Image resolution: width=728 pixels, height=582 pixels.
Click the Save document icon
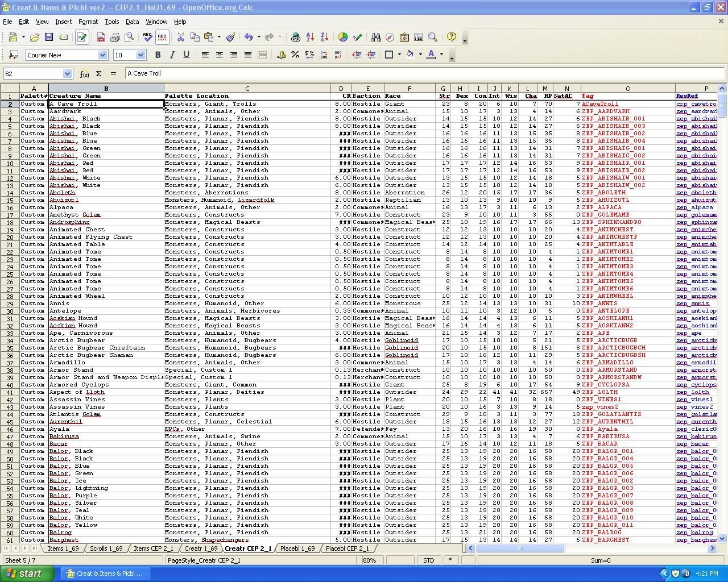pyautogui.click(x=49, y=37)
